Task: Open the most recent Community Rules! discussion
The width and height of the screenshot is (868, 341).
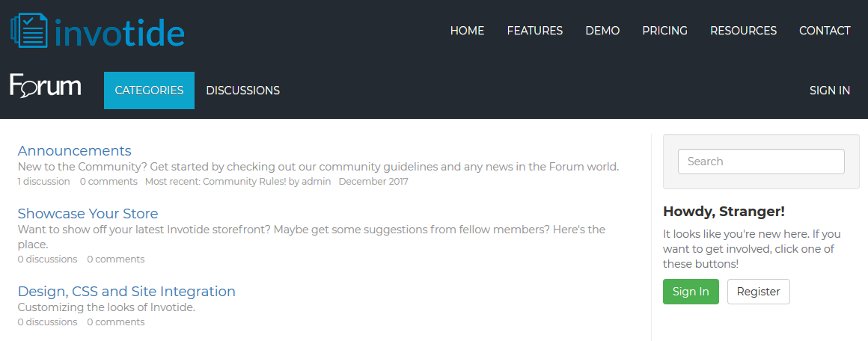Action: pos(245,182)
